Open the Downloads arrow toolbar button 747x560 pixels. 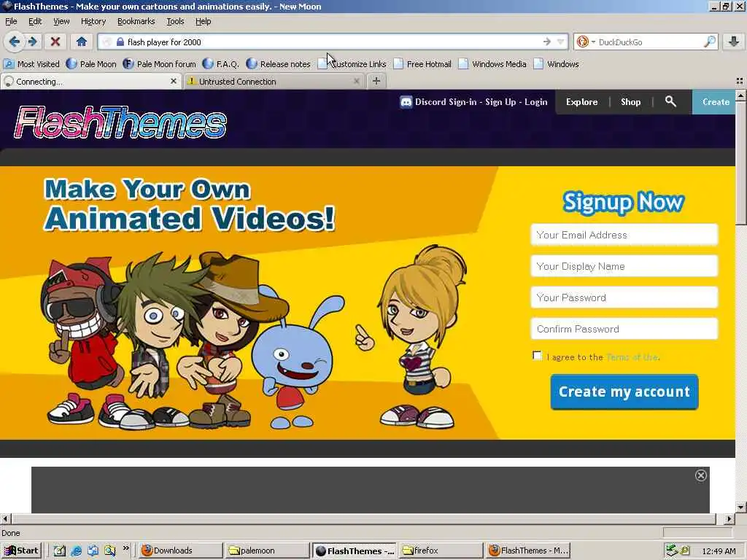734,42
